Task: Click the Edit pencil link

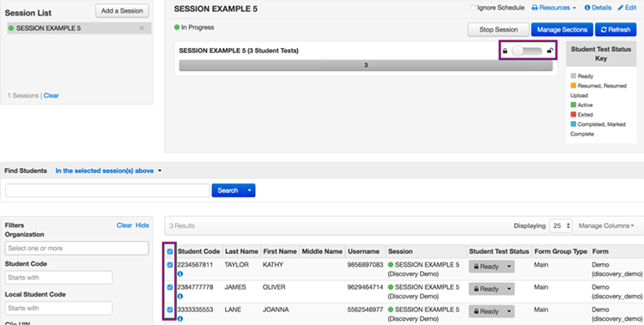Action: pyautogui.click(x=627, y=8)
